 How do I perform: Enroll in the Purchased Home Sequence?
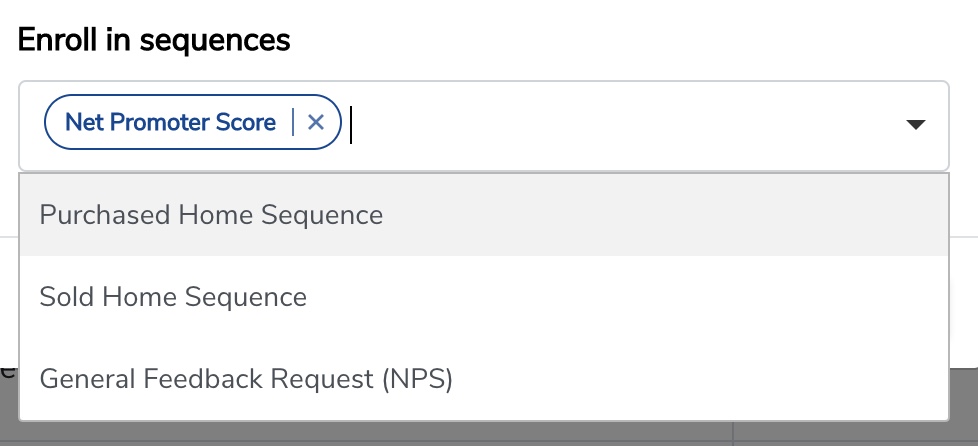click(211, 215)
